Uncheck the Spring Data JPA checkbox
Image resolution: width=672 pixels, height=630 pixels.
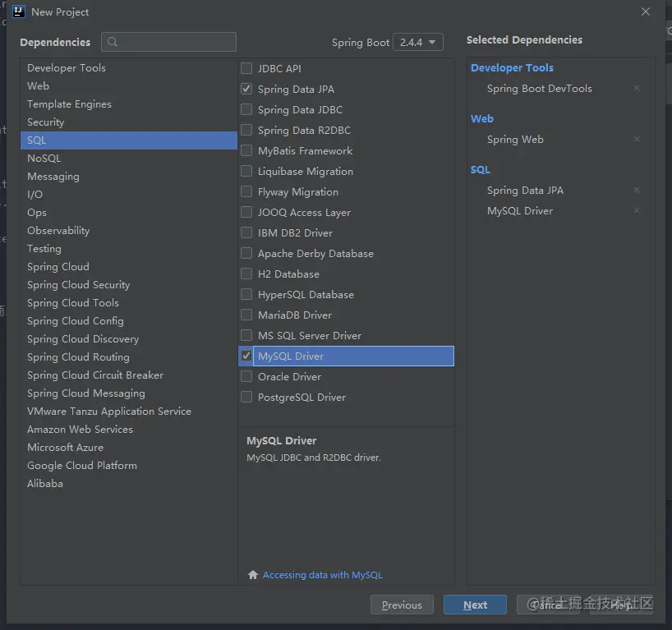246,89
